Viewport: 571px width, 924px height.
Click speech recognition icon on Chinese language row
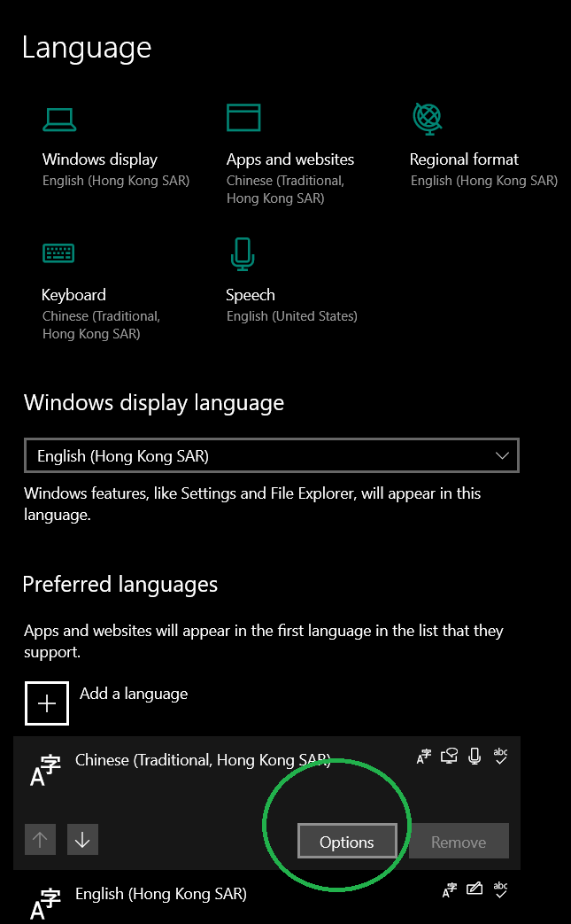475,756
